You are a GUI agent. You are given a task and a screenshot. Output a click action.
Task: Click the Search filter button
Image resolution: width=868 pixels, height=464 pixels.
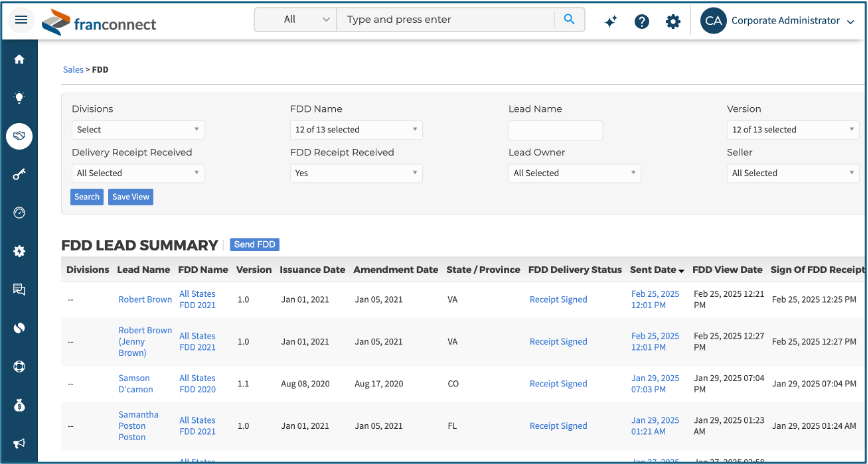click(x=87, y=197)
